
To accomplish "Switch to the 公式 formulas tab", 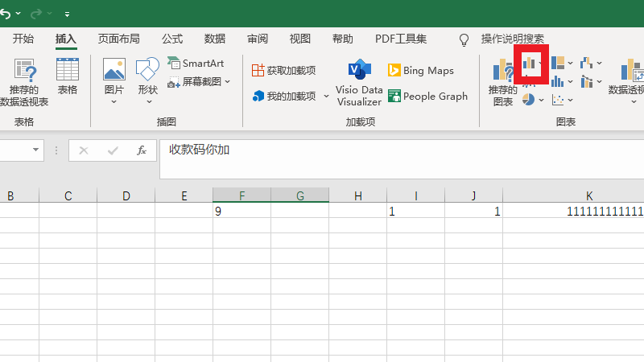I will 172,39.
